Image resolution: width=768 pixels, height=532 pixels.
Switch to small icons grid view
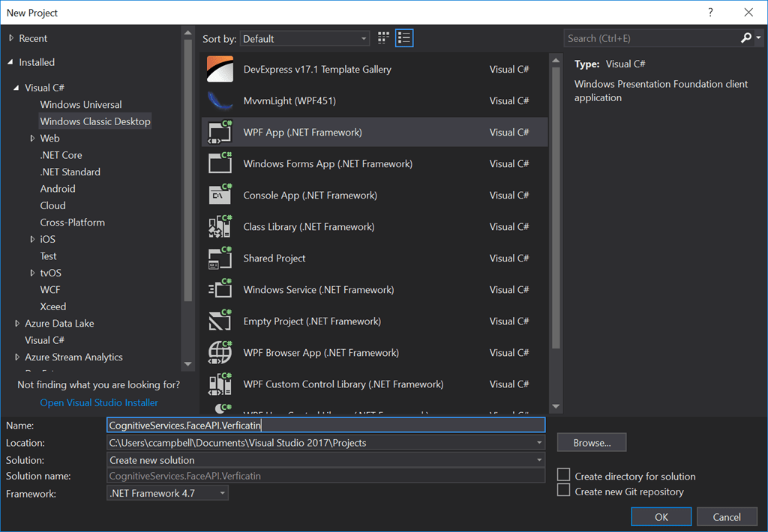384,38
